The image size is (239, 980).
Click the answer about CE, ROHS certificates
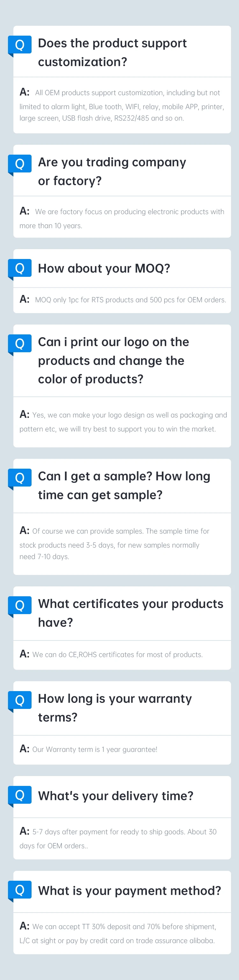click(117, 654)
